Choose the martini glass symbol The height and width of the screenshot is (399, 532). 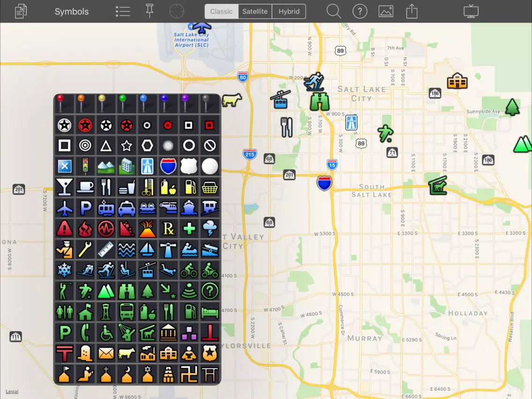point(65,187)
